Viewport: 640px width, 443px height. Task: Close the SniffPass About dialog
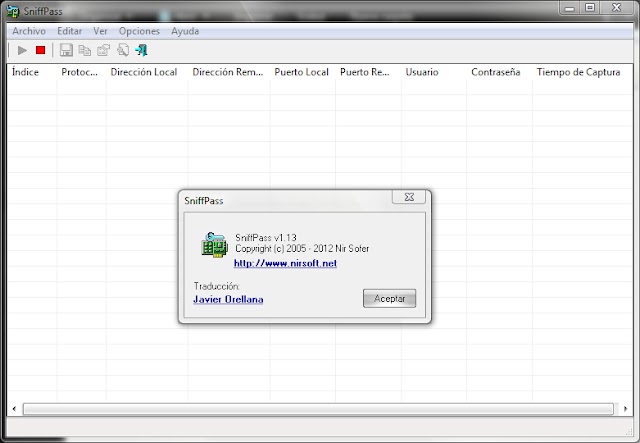409,197
